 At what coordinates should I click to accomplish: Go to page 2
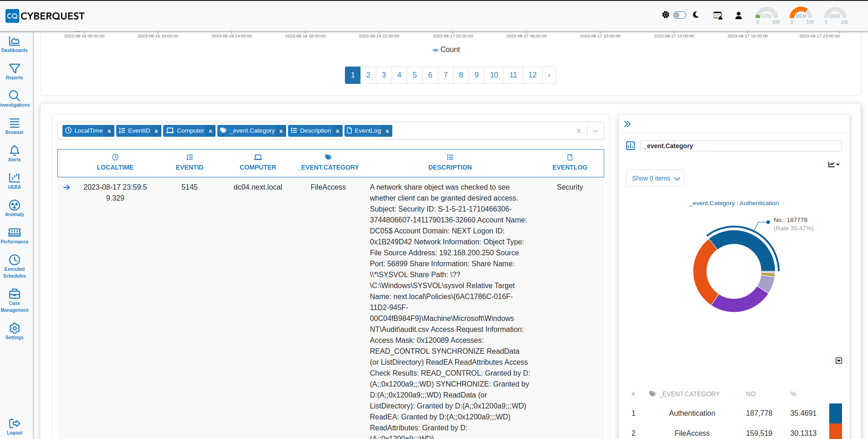tap(369, 75)
